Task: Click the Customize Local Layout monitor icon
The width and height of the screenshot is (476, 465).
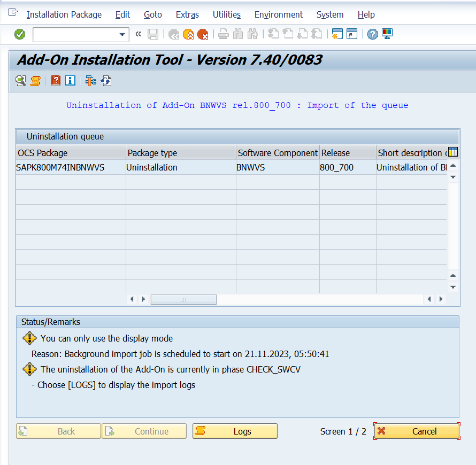Action: [387, 35]
